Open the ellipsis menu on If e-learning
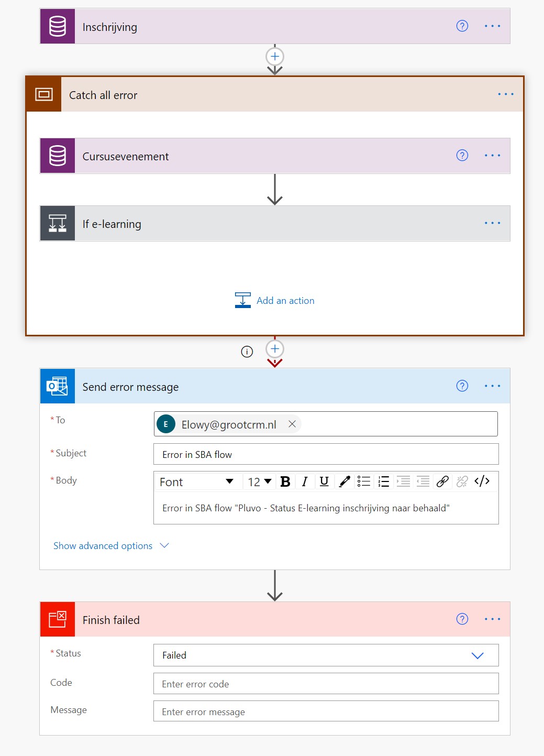 click(492, 223)
